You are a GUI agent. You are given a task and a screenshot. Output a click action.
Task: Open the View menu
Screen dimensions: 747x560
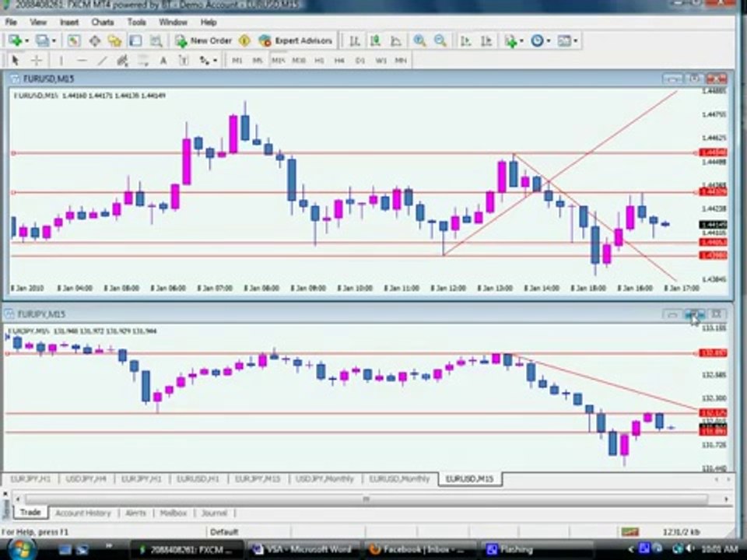pos(38,23)
